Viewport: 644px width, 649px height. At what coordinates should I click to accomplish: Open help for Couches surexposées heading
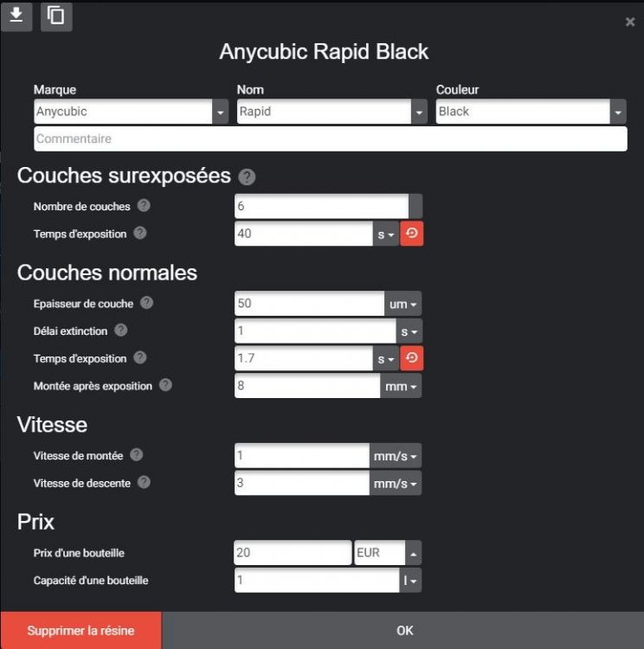coord(247,177)
